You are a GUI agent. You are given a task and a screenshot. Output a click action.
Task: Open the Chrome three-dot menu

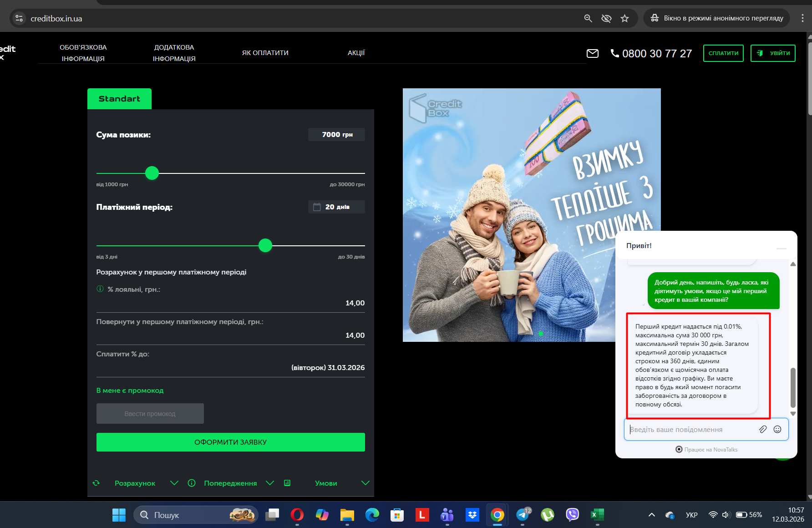coord(802,18)
